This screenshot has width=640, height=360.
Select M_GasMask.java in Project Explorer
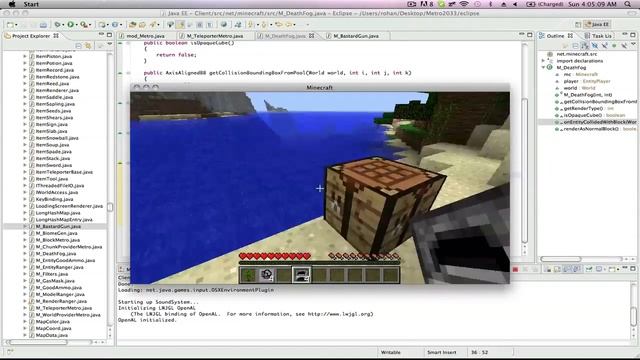point(55,281)
